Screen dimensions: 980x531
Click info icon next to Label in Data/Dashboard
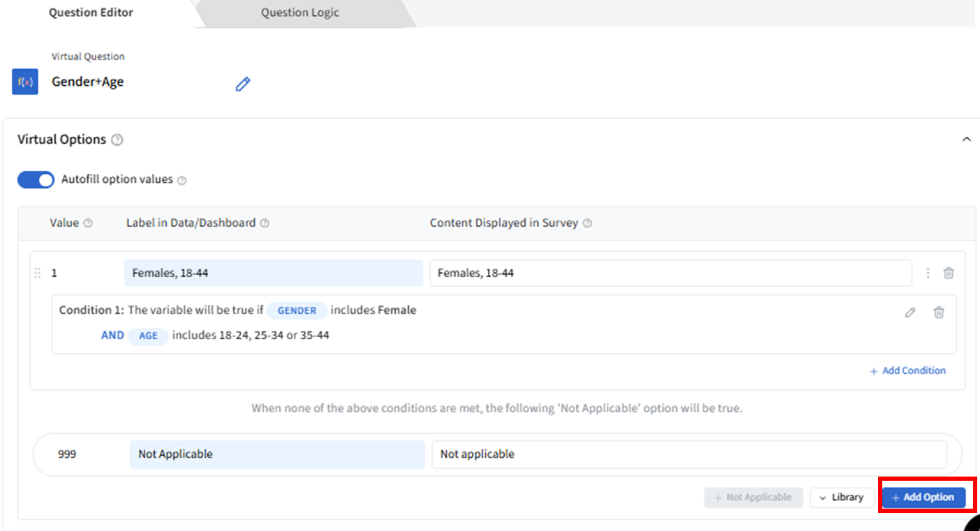265,223
